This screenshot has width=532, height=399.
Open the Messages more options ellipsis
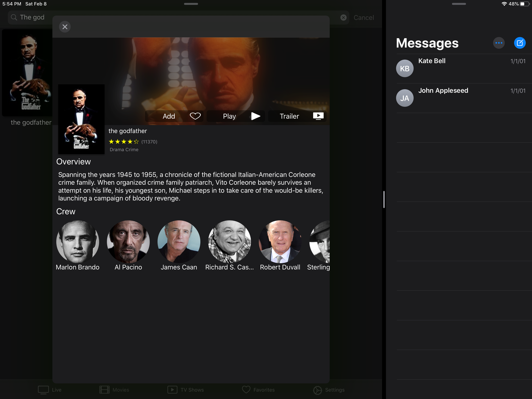(499, 43)
